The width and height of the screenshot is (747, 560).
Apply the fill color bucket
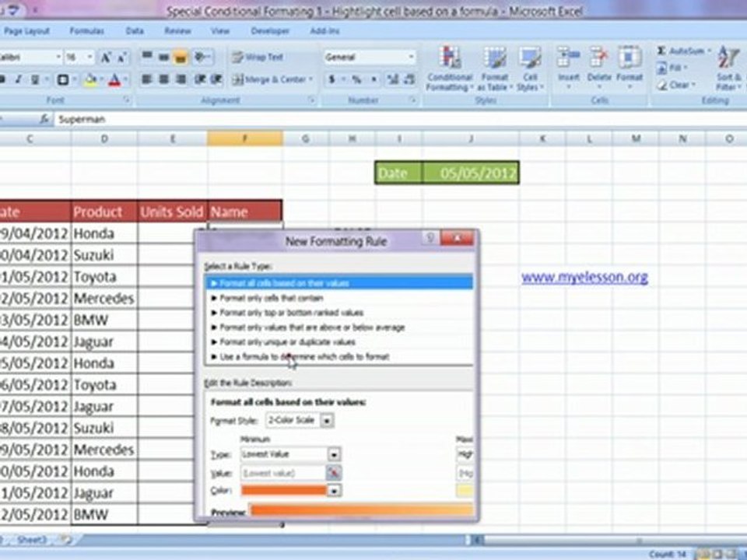tap(90, 79)
